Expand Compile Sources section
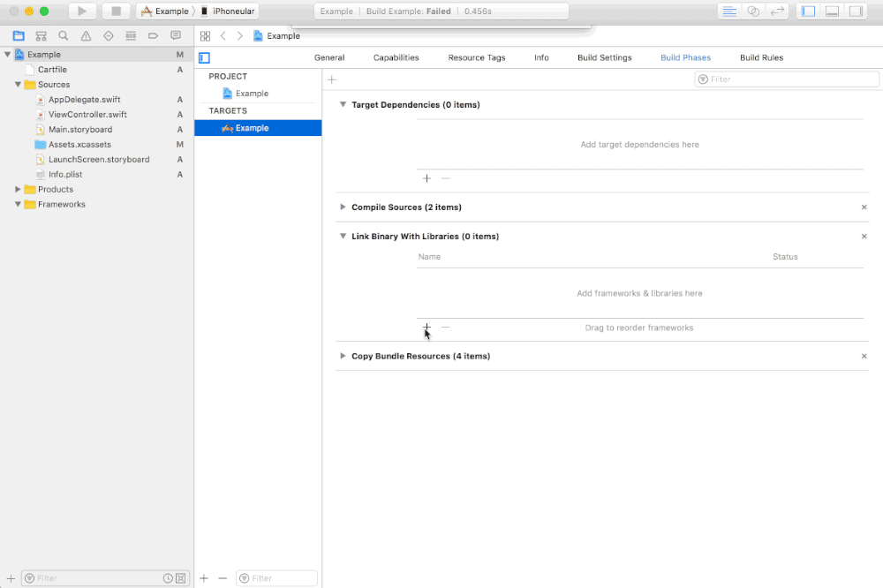883x588 pixels. pos(343,207)
